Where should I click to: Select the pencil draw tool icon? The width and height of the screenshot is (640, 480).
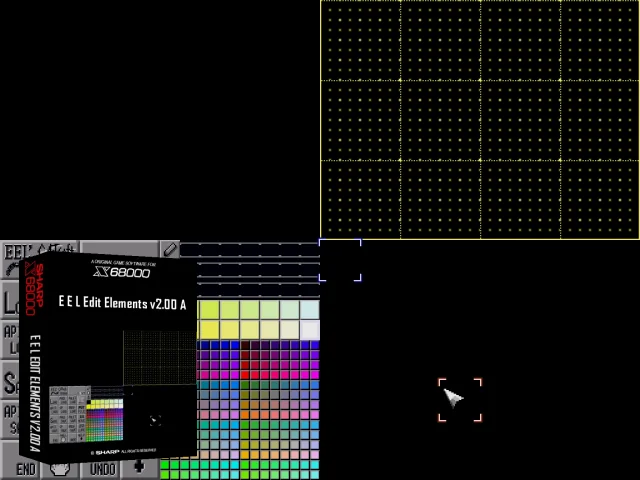tap(170, 249)
